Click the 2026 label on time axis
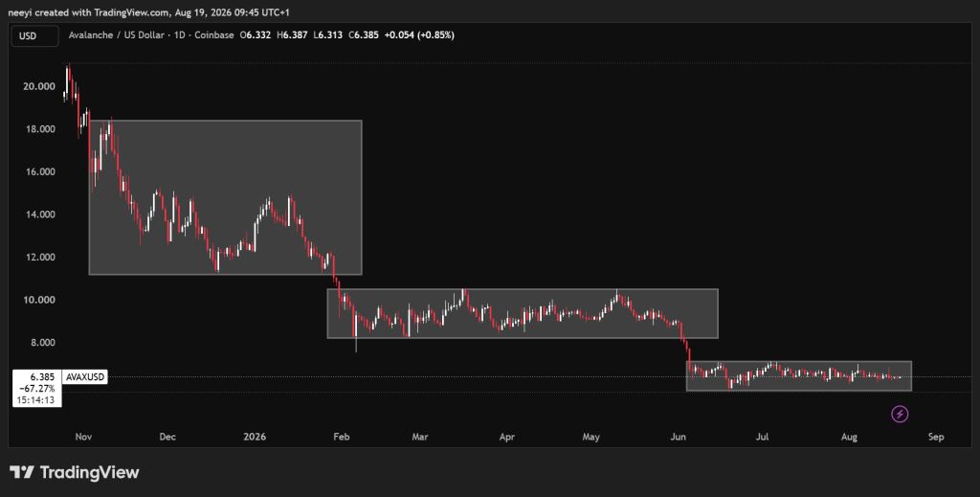 coord(255,437)
